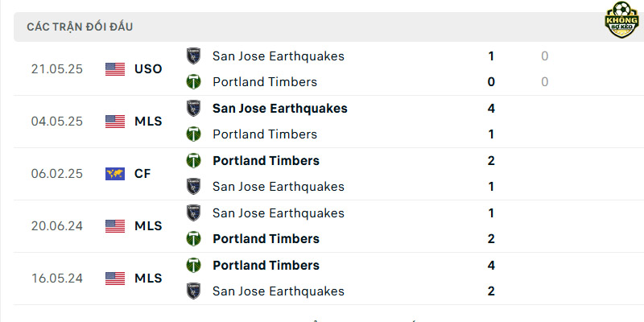Click San Jose Earthquakes crest in 04.05.25 match
Image resolution: width=644 pixels, height=322 pixels.
point(193,109)
